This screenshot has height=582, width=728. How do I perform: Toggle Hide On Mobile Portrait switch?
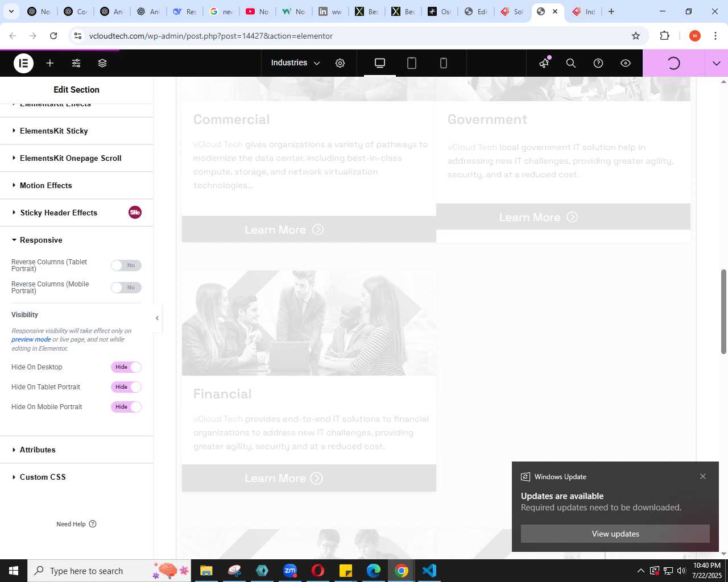pyautogui.click(x=126, y=407)
